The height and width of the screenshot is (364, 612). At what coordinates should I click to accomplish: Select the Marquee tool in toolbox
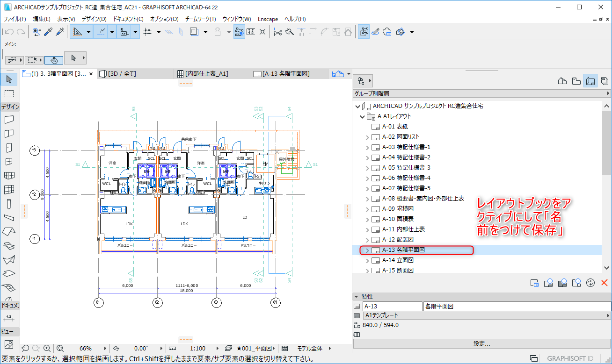click(x=9, y=93)
